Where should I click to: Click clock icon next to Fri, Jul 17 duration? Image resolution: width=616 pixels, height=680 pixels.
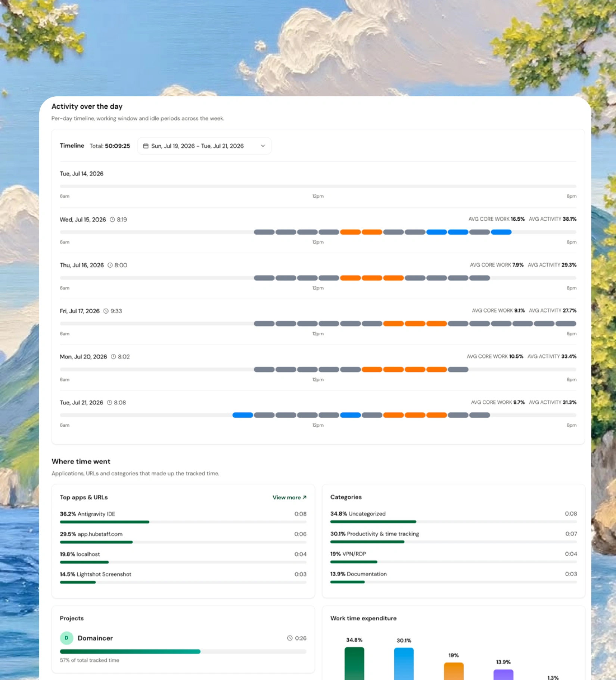106,311
